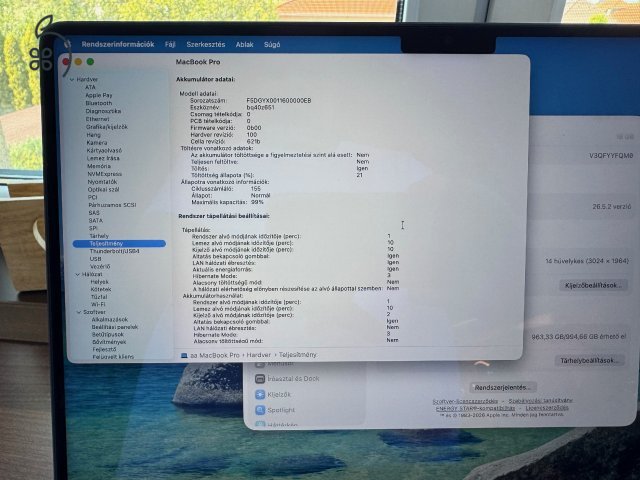Image resolution: width=640 pixels, height=480 pixels.
Task: Select Hang in the sidebar
Action: [93, 135]
